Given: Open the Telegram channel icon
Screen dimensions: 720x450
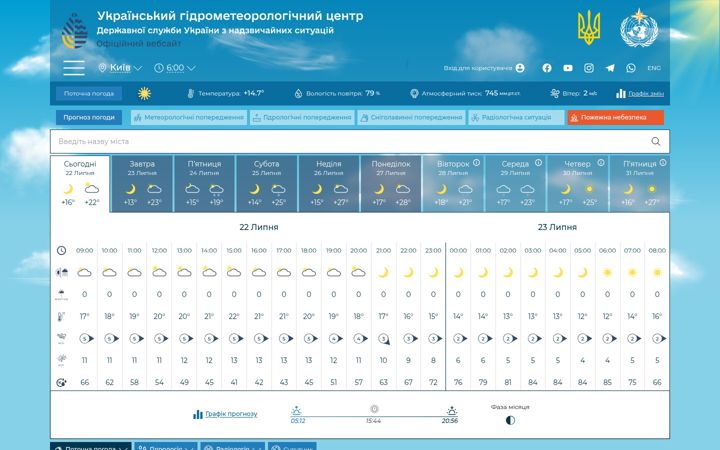Looking at the screenshot, I should tap(610, 68).
